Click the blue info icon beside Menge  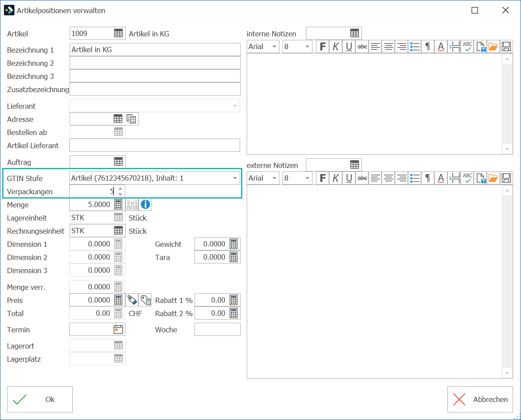coord(145,204)
